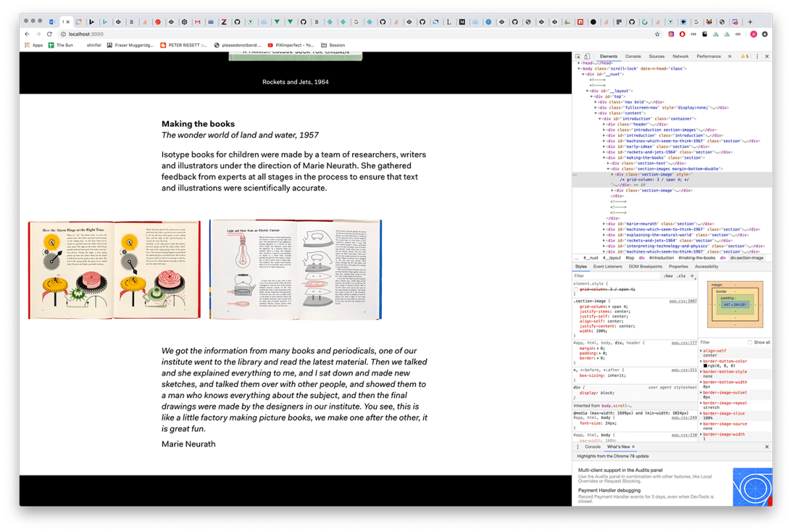Toggle the :hov element state panel

(x=668, y=276)
